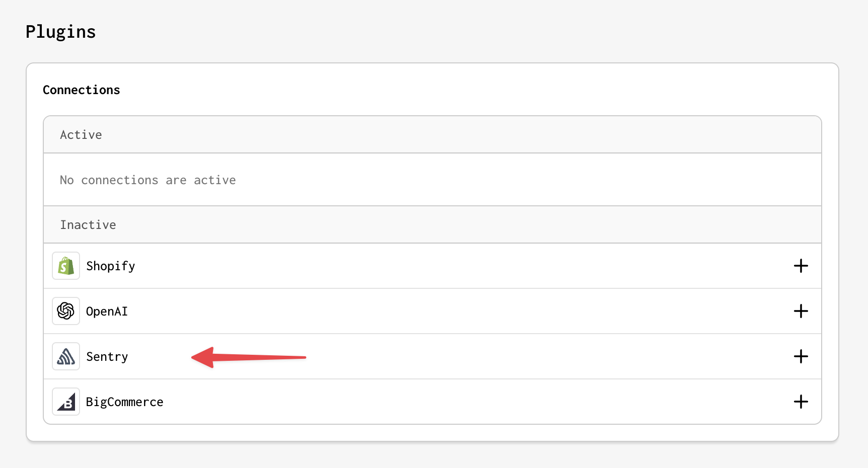Activate Sentry using its plus icon
The image size is (868, 468).
801,356
